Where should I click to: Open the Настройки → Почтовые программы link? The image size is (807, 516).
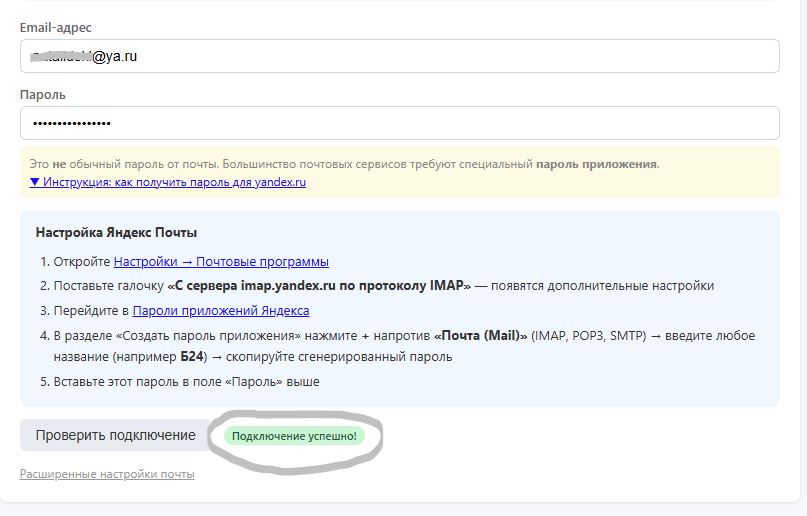(221, 262)
